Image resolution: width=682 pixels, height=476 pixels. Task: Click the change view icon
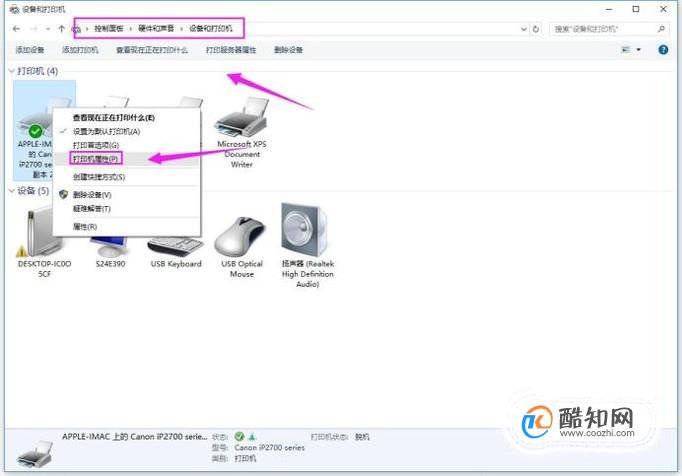tap(625, 50)
